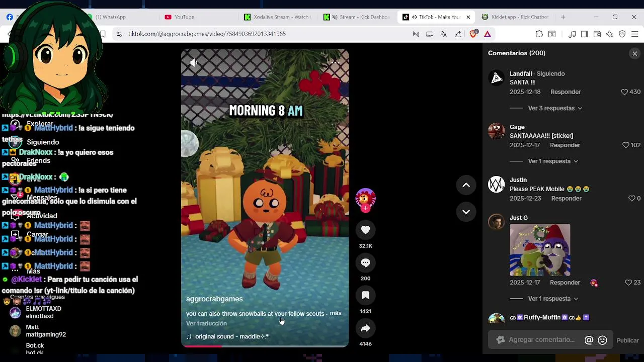Like Gage's comment heart
This screenshot has width=644, height=362.
click(x=626, y=145)
